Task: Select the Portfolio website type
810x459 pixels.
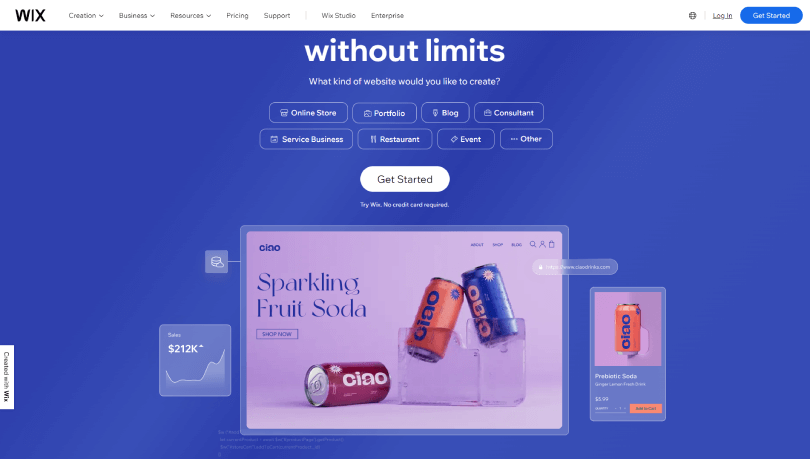Action: point(384,113)
